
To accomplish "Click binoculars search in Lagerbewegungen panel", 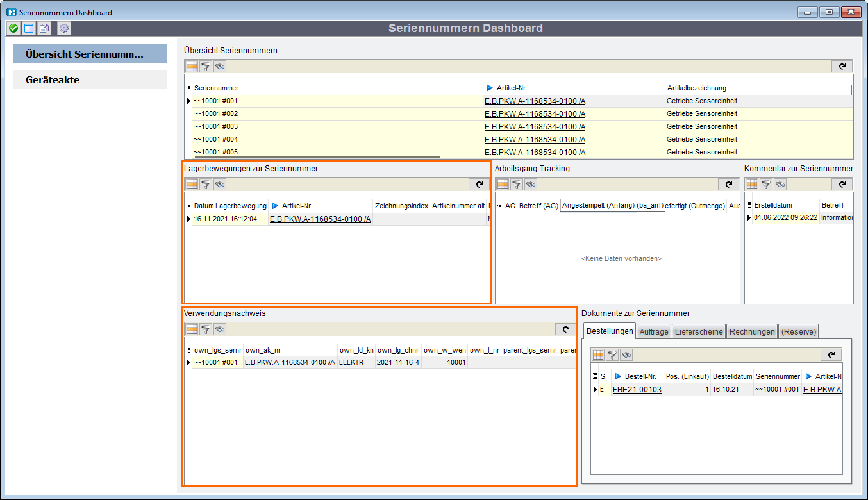I will point(220,184).
